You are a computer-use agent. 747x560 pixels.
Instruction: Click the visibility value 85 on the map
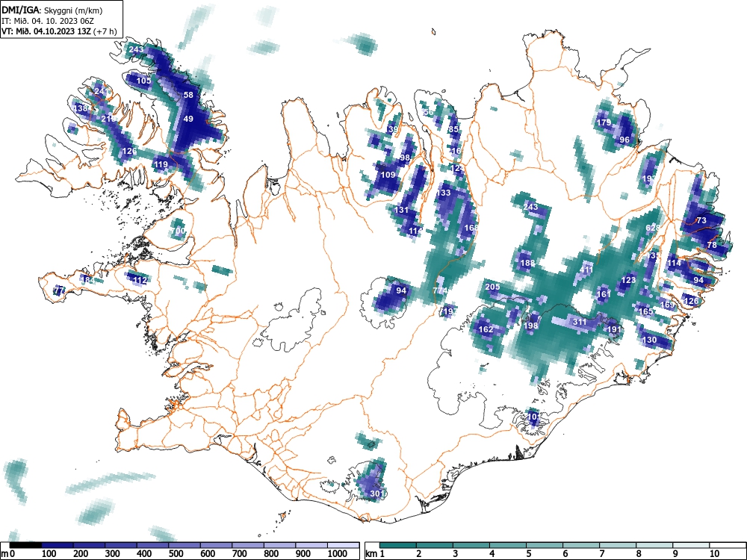point(453,129)
